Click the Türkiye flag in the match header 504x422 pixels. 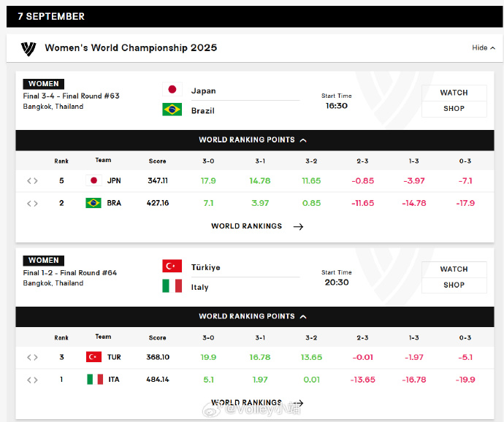172,266
